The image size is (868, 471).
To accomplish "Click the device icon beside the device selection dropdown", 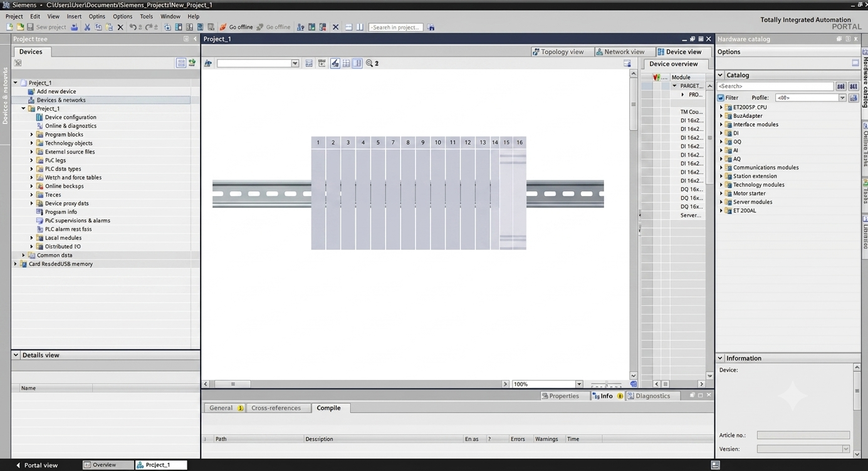I will pos(208,63).
